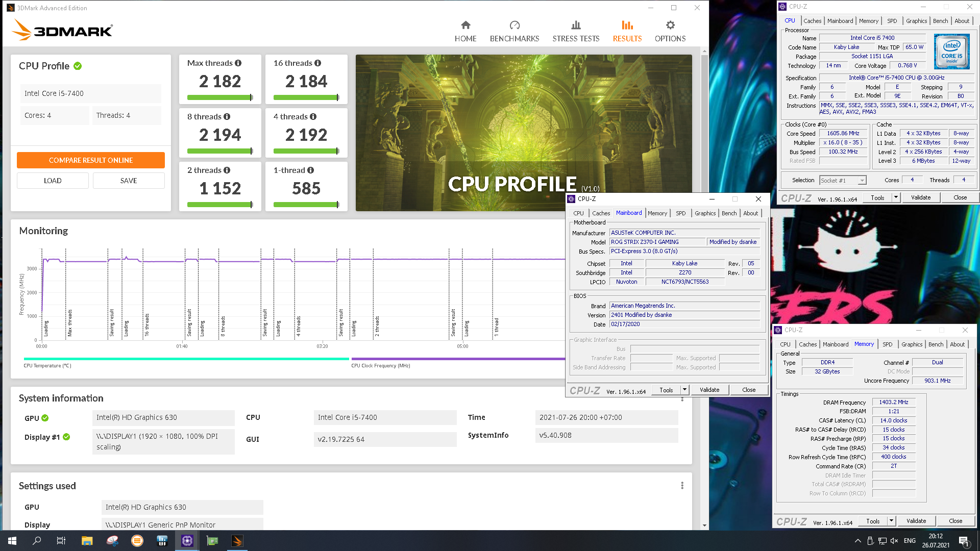980x551 pixels.
Task: Click the info icon beside Max threads
Action: point(238,63)
